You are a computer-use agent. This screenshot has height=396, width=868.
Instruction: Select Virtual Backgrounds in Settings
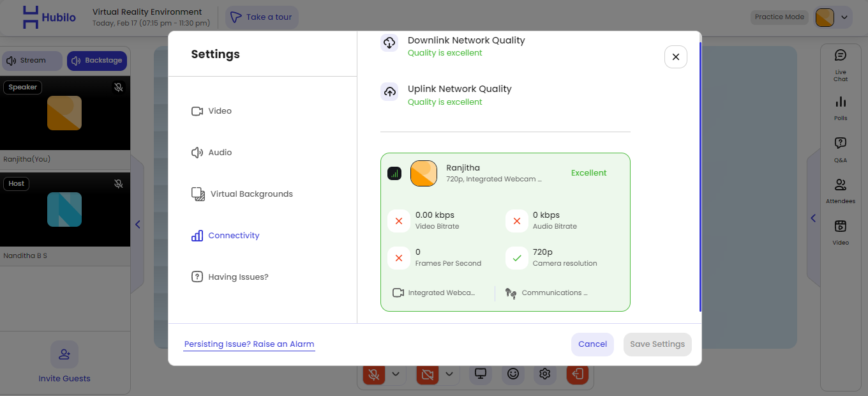click(x=243, y=194)
